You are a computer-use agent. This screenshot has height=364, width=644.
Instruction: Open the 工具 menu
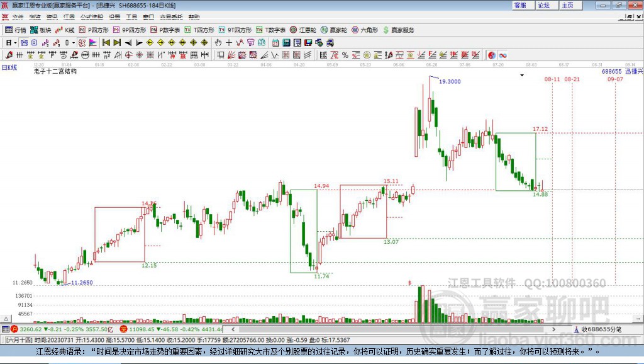pyautogui.click(x=131, y=17)
